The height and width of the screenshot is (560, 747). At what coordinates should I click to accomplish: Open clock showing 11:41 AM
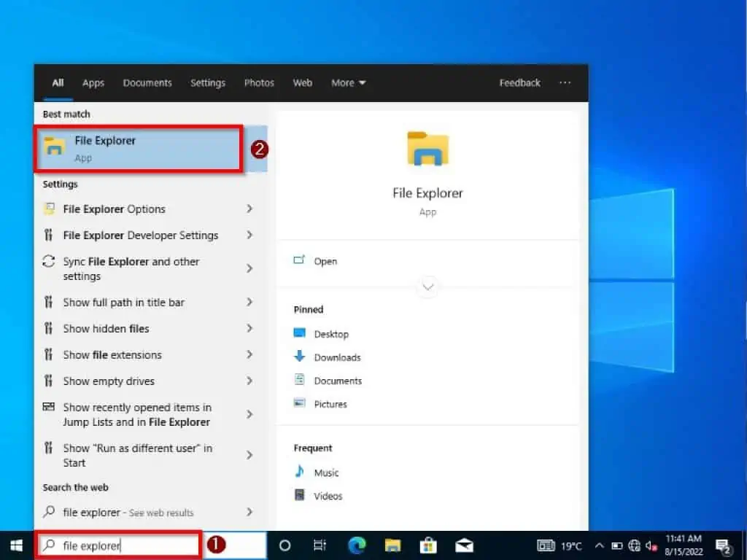click(x=684, y=545)
